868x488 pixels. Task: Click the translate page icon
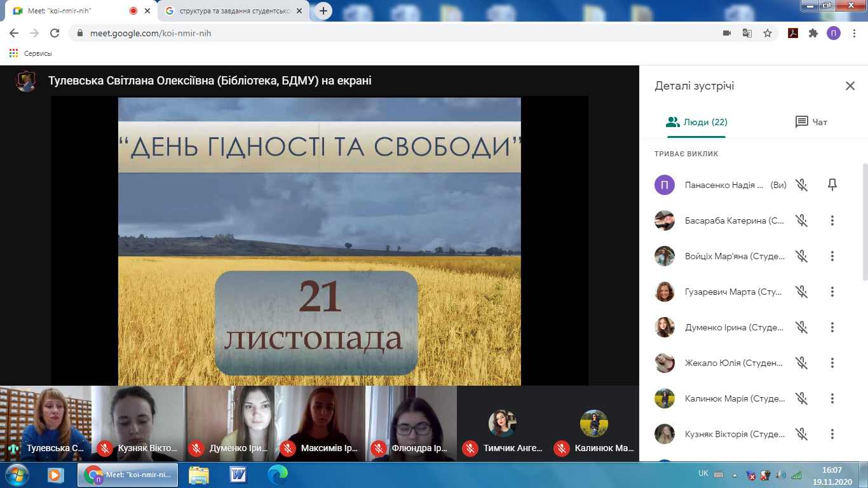click(x=747, y=33)
